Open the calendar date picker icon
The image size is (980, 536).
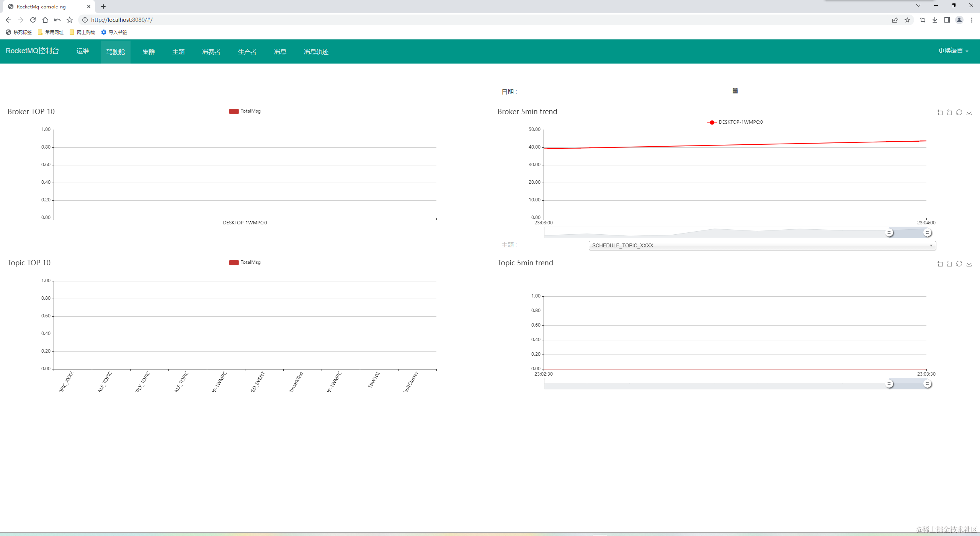point(735,91)
